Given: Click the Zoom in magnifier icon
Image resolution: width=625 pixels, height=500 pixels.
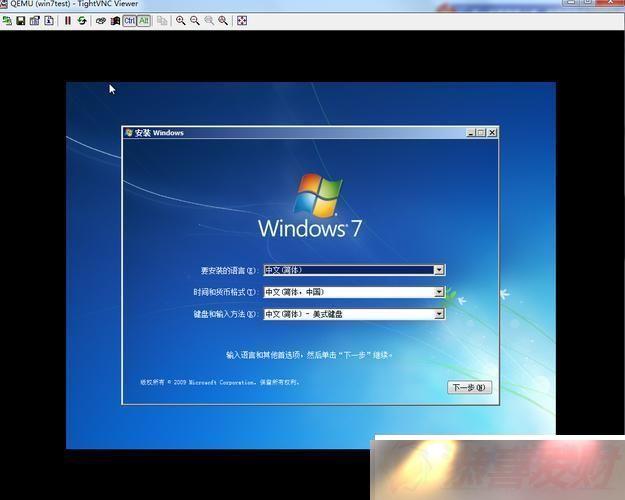Looking at the screenshot, I should 181,21.
